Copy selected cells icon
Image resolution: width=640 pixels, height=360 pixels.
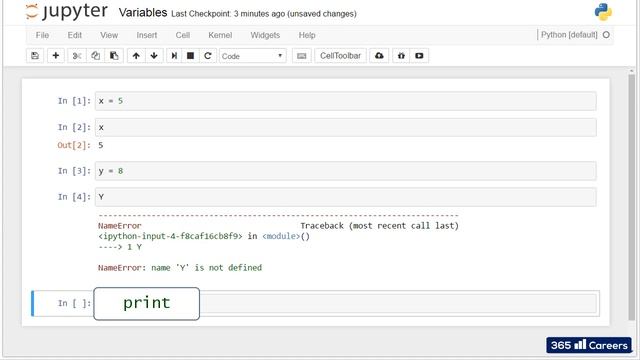[96, 56]
